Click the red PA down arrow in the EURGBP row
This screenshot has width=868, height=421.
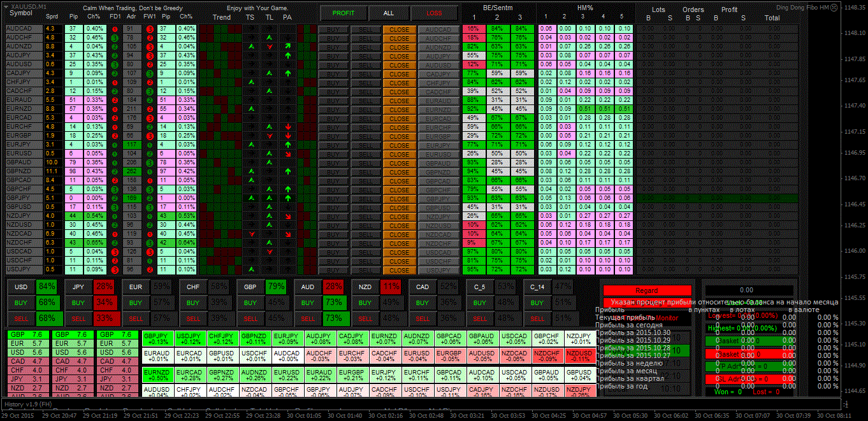pyautogui.click(x=288, y=136)
